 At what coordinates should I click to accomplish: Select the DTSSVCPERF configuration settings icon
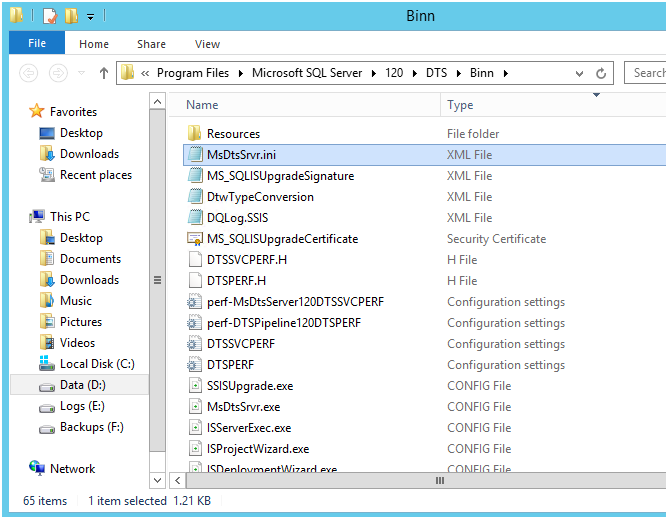tap(195, 344)
